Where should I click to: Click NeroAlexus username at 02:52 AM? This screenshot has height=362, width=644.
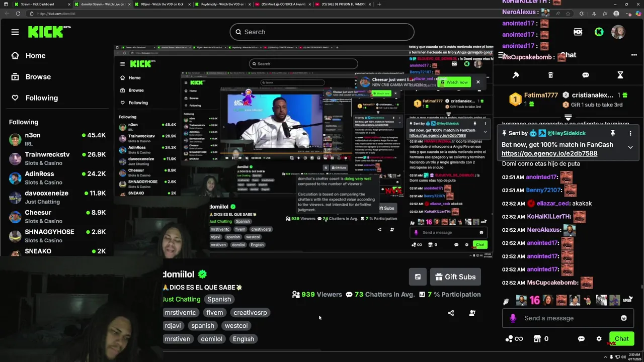pyautogui.click(x=543, y=230)
